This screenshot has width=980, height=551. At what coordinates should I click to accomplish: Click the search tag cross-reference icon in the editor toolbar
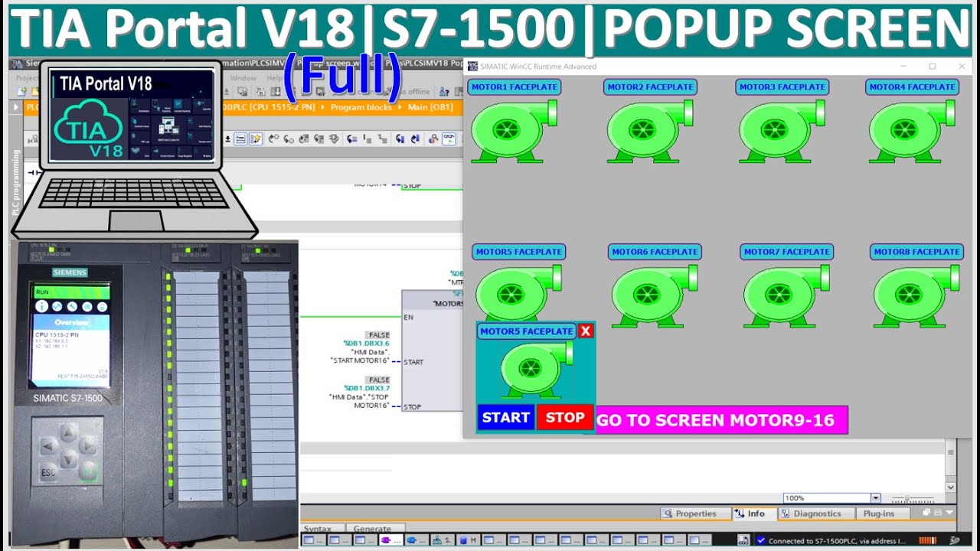433,139
